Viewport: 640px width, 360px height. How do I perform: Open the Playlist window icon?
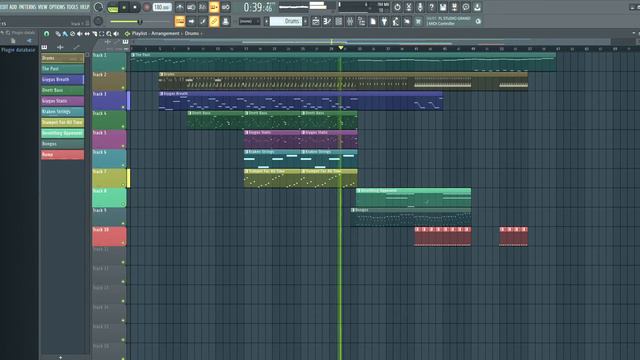pyautogui.click(x=316, y=21)
